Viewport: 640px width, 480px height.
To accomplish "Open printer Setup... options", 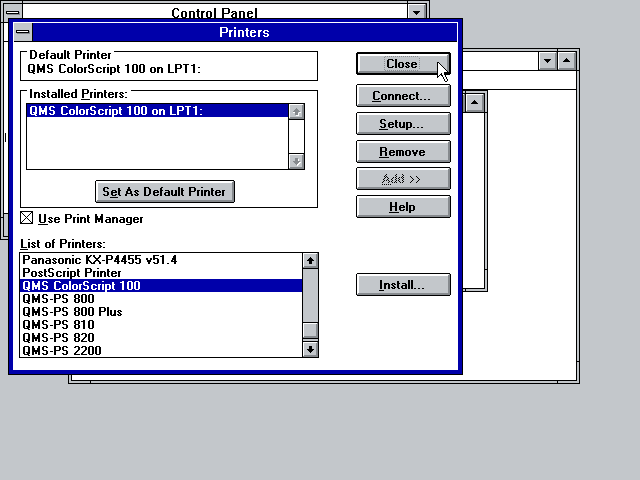I will 402,124.
